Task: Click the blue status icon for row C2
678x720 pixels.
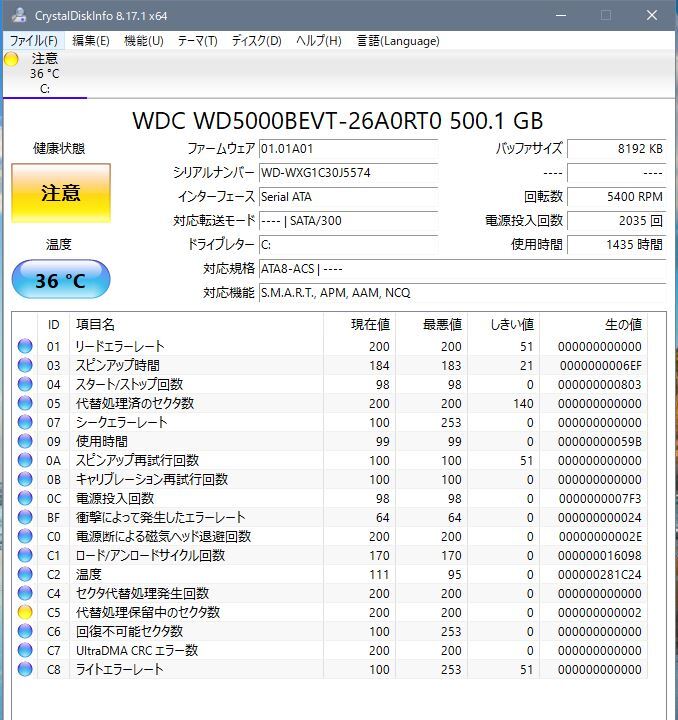Action: (x=25, y=574)
